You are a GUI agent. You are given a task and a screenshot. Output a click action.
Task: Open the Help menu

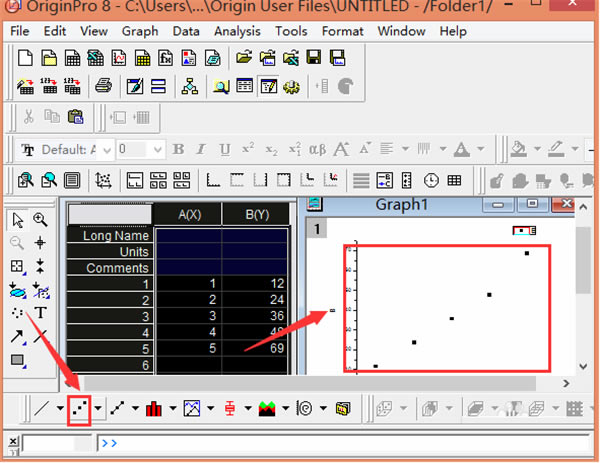point(453,31)
